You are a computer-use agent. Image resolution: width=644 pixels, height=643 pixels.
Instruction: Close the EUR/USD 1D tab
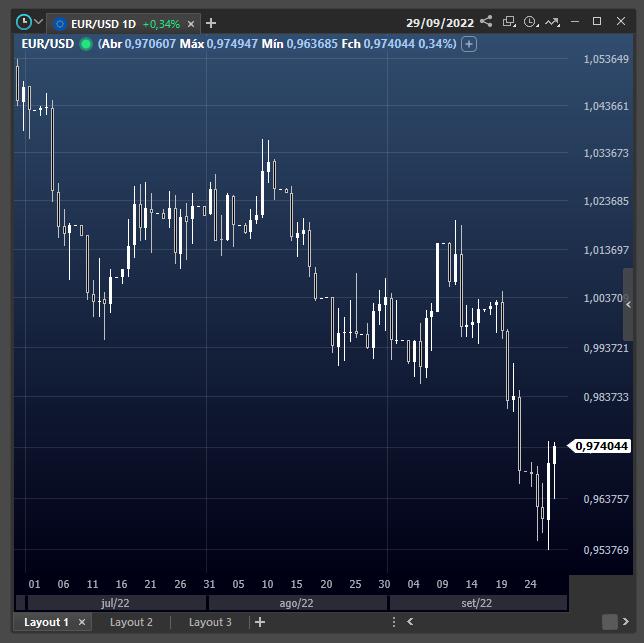point(191,23)
